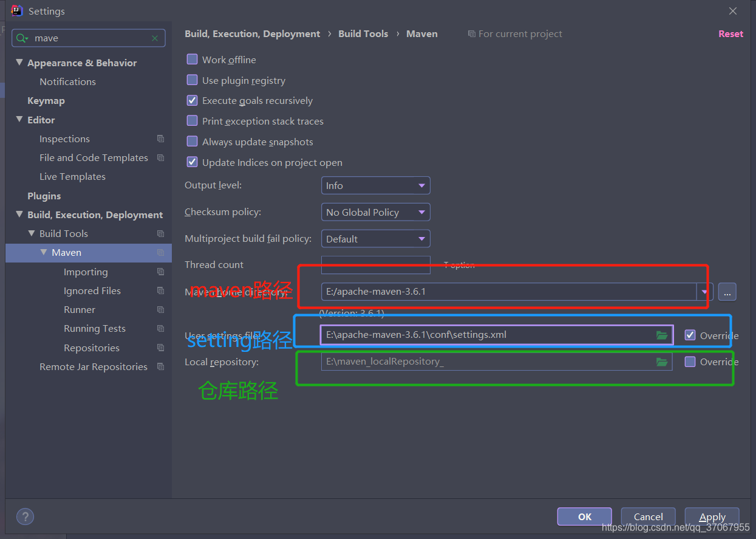
Task: Click 'Build, Execution, Deployment' in breadcrumb
Action: coord(252,34)
